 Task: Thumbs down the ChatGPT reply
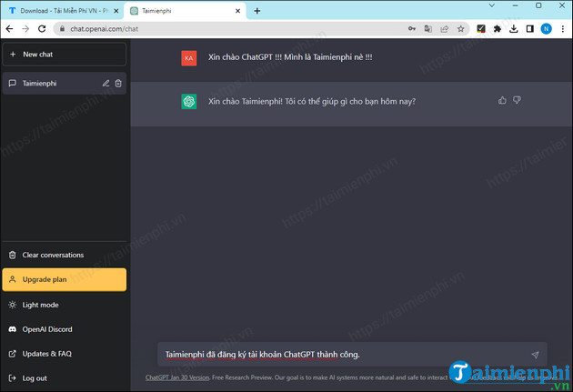[x=517, y=100]
